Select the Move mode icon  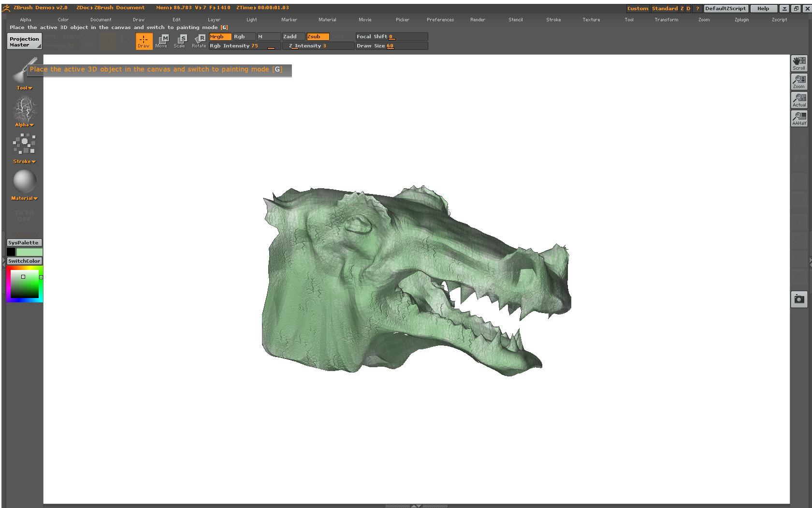point(161,41)
